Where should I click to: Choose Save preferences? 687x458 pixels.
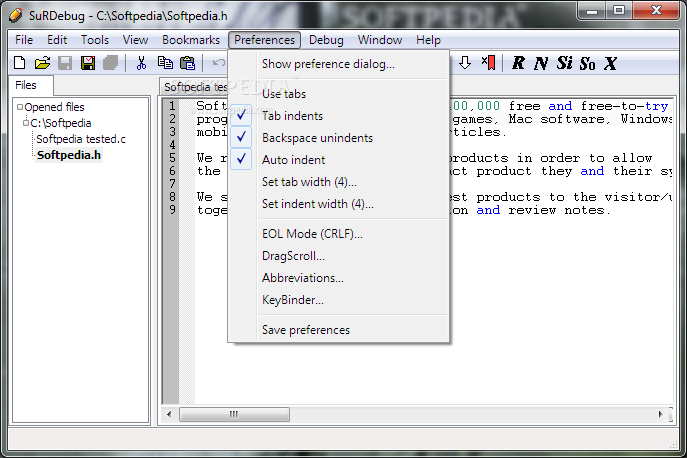pos(338,330)
